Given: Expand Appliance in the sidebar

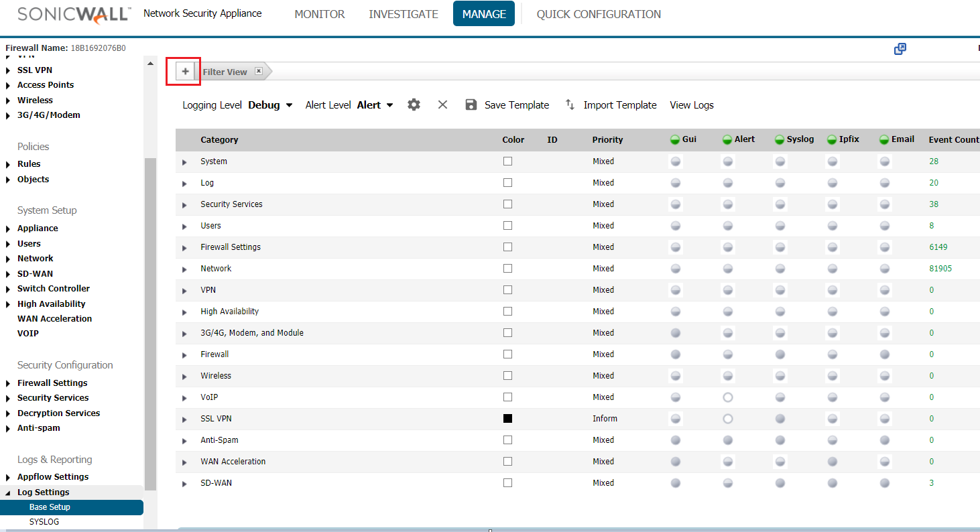Looking at the screenshot, I should click(x=8, y=228).
